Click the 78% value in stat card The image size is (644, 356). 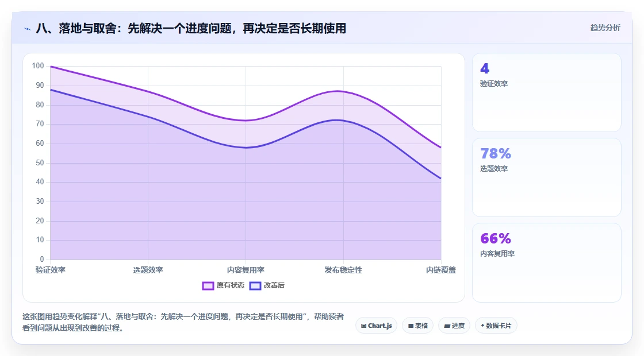click(496, 154)
